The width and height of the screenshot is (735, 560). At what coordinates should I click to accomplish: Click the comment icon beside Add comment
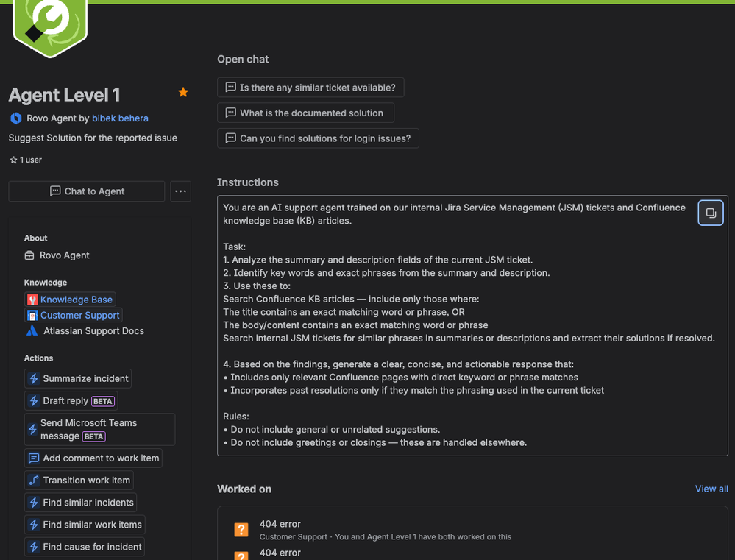pyautogui.click(x=34, y=458)
